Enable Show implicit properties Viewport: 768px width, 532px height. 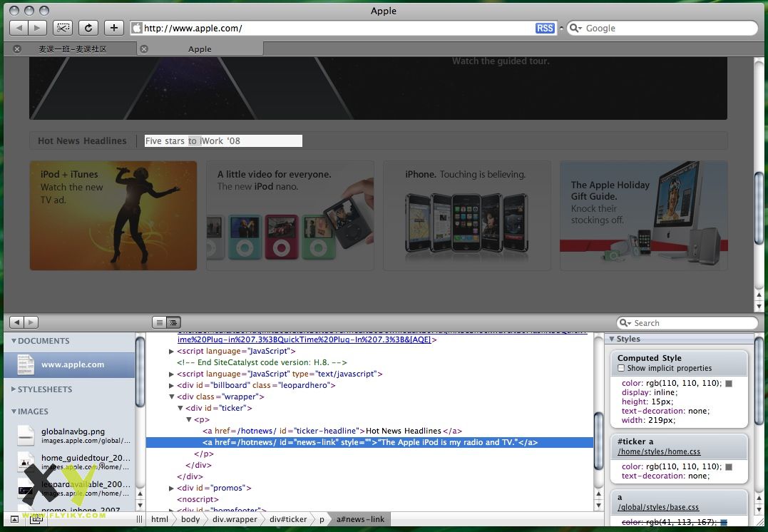click(x=621, y=368)
